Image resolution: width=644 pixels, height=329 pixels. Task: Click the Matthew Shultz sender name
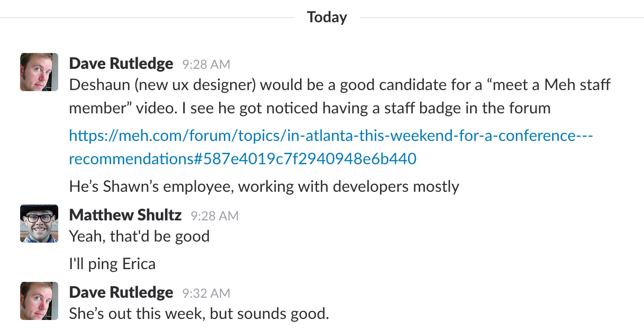click(x=125, y=215)
